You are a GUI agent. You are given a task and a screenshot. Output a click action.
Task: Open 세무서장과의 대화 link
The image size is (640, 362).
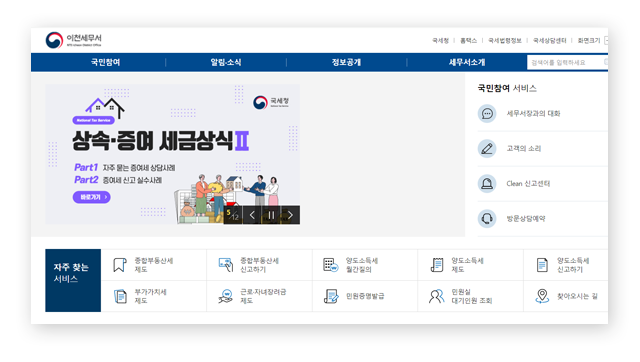pyautogui.click(x=533, y=113)
